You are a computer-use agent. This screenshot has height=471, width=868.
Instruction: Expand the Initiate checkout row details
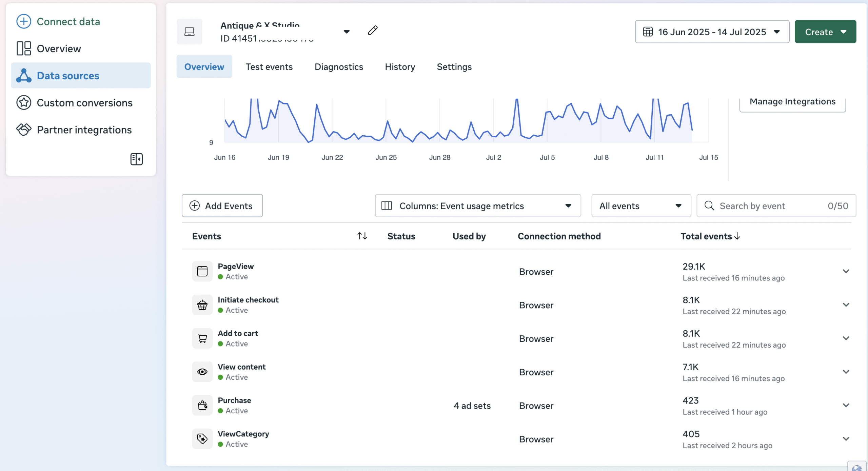(x=846, y=305)
